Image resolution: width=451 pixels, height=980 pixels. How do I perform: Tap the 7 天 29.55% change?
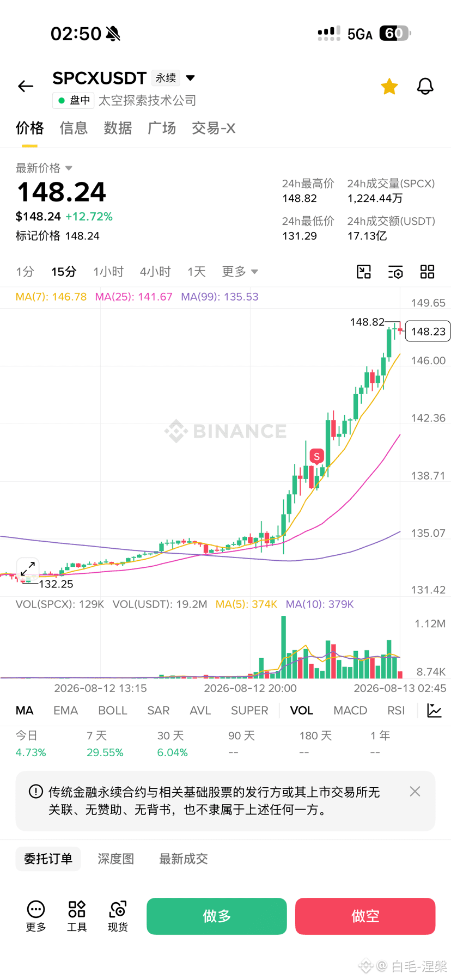[x=105, y=744]
